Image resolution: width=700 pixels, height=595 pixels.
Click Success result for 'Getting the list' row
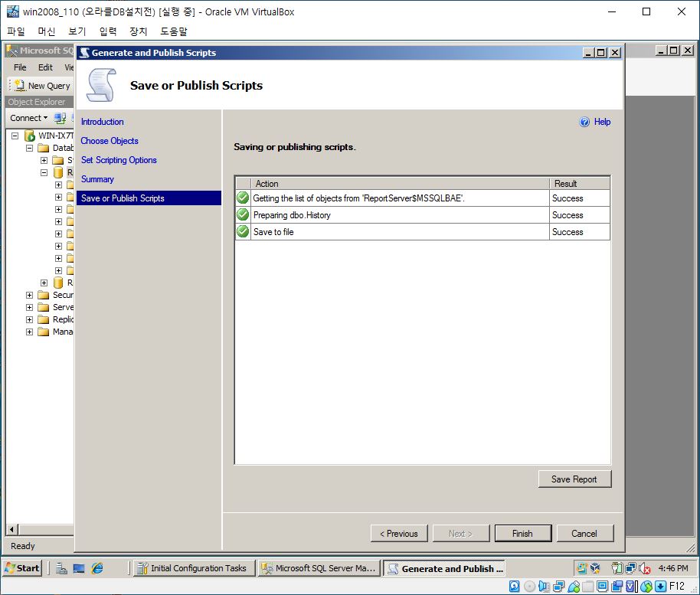click(568, 198)
